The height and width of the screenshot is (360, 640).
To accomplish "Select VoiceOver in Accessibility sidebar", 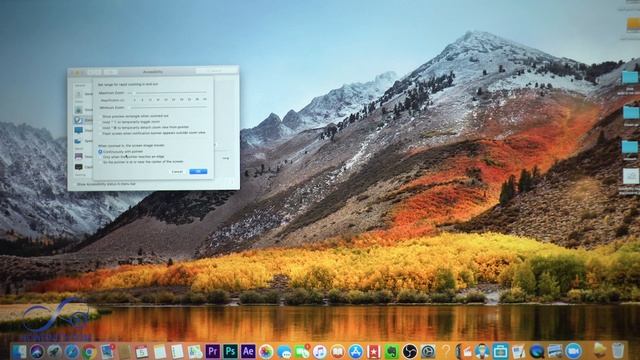I will tap(84, 110).
